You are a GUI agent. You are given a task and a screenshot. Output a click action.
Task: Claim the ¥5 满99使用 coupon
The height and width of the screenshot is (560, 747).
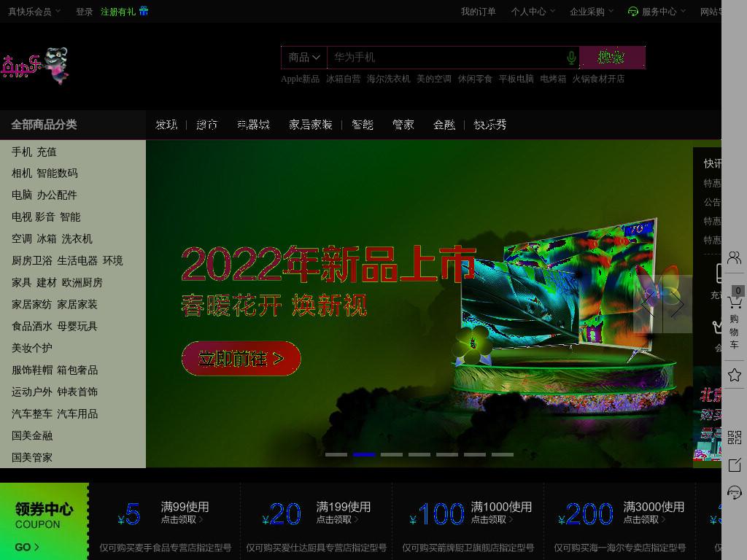(165, 523)
